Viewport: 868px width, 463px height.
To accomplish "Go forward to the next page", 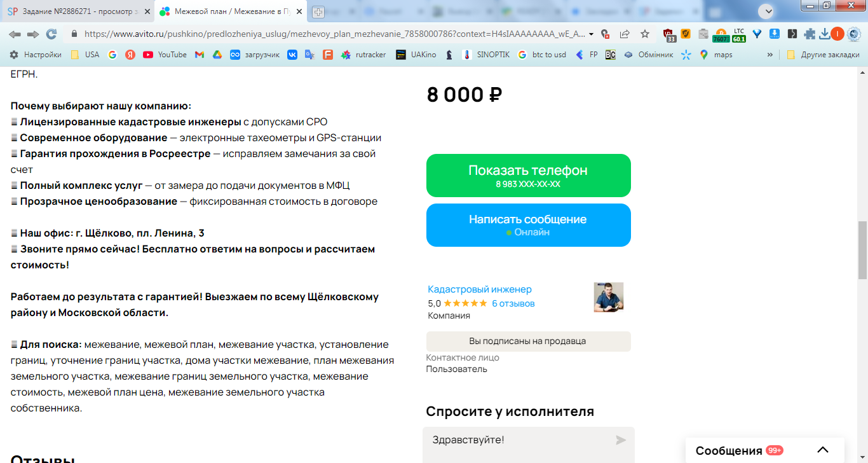I will (x=33, y=34).
